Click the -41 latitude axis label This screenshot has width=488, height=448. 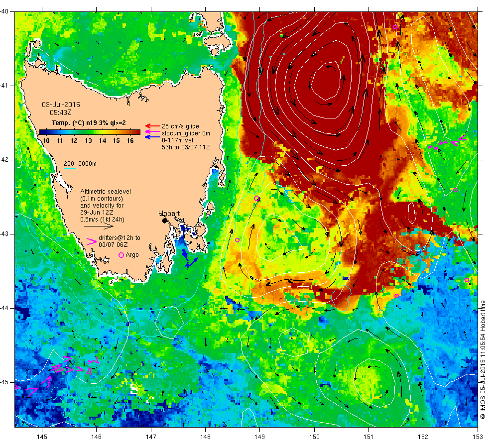point(4,86)
